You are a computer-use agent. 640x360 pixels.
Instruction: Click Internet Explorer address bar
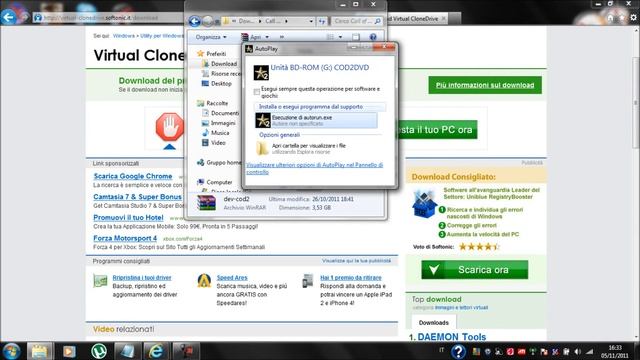click(x=108, y=18)
